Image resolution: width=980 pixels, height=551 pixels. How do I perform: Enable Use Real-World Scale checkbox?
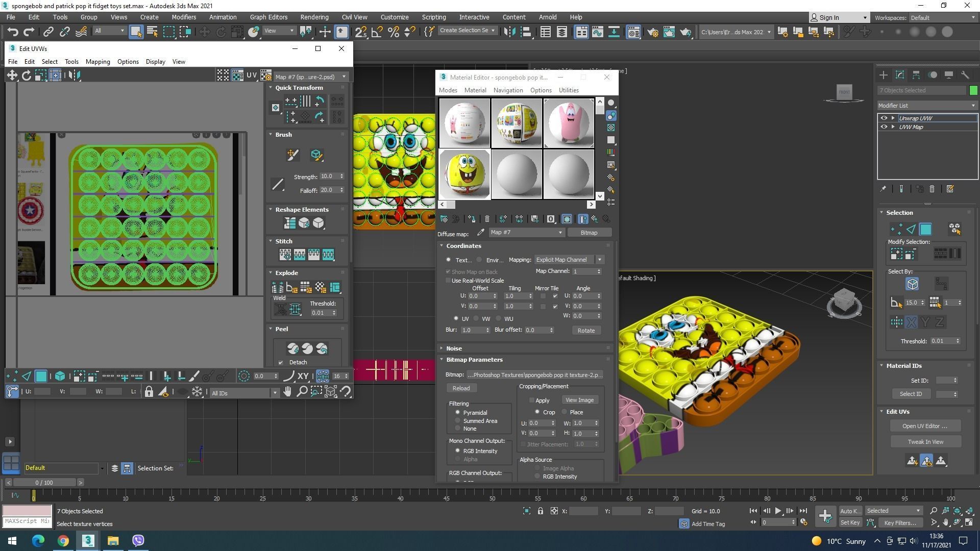449,281
